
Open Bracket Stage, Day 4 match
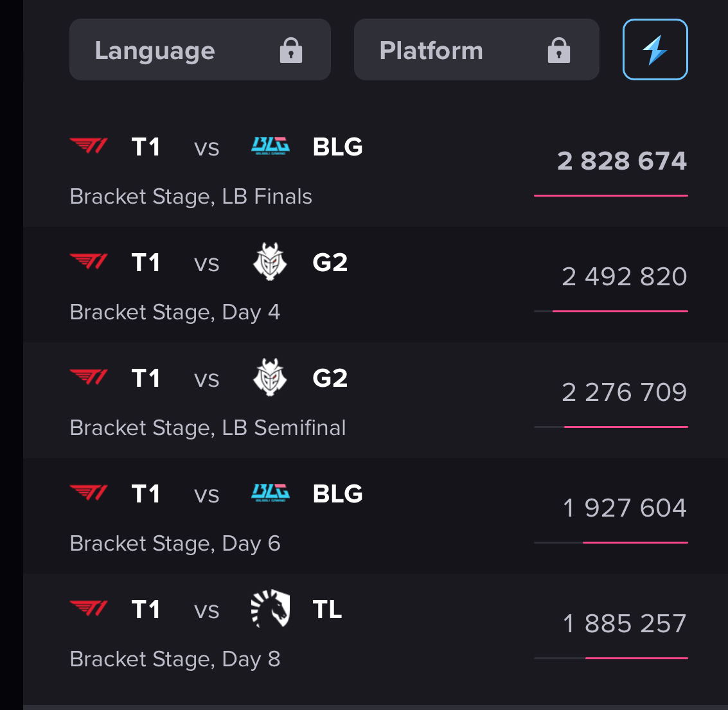[x=375, y=285]
